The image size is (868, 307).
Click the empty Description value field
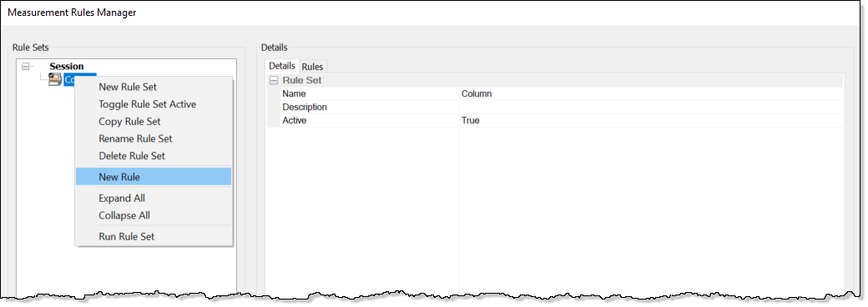[651, 108]
